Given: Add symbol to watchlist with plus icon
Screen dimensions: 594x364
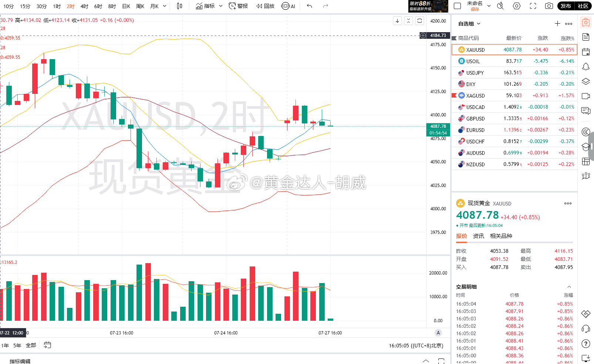Looking at the screenshot, I should 557,24.
